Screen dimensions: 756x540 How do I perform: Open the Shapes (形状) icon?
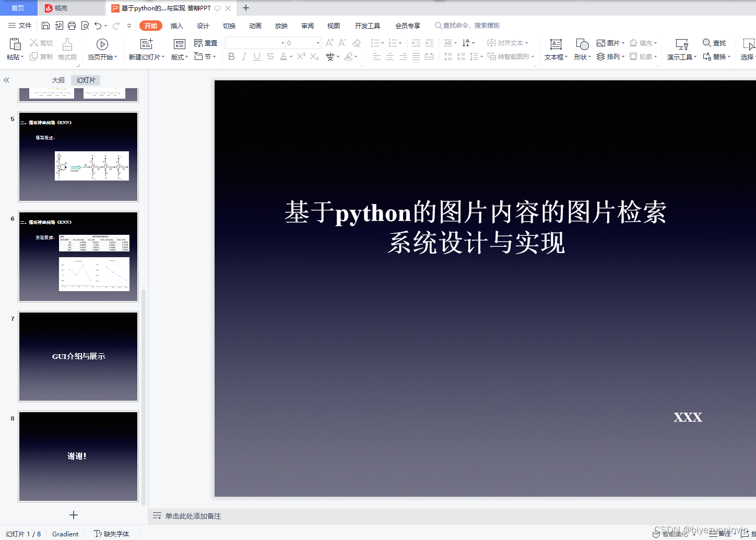point(582,44)
